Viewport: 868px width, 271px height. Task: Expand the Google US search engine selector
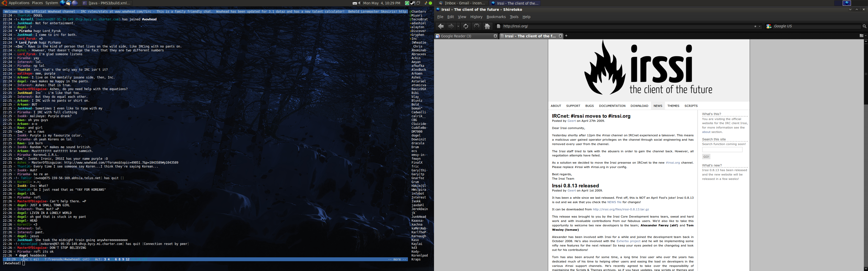pos(769,26)
